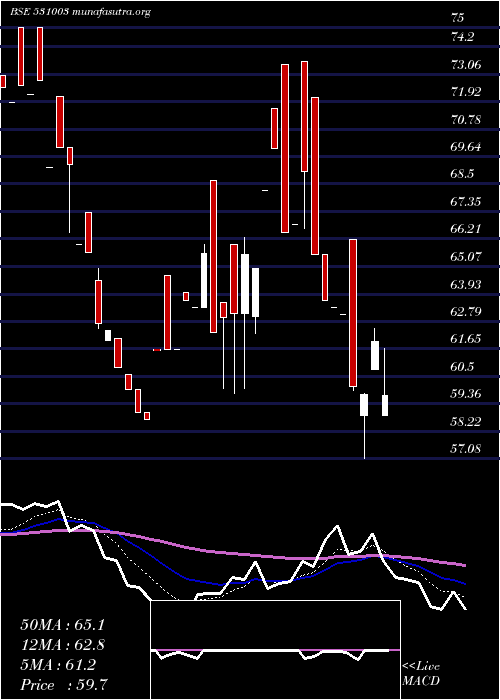The height and width of the screenshot is (700, 500).
Task: Click the 59.36 price axis label
Action: click(x=467, y=394)
